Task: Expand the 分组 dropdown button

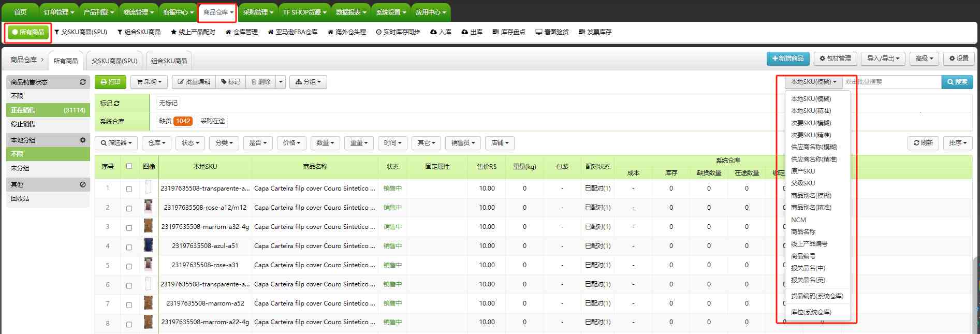Action: (308, 82)
